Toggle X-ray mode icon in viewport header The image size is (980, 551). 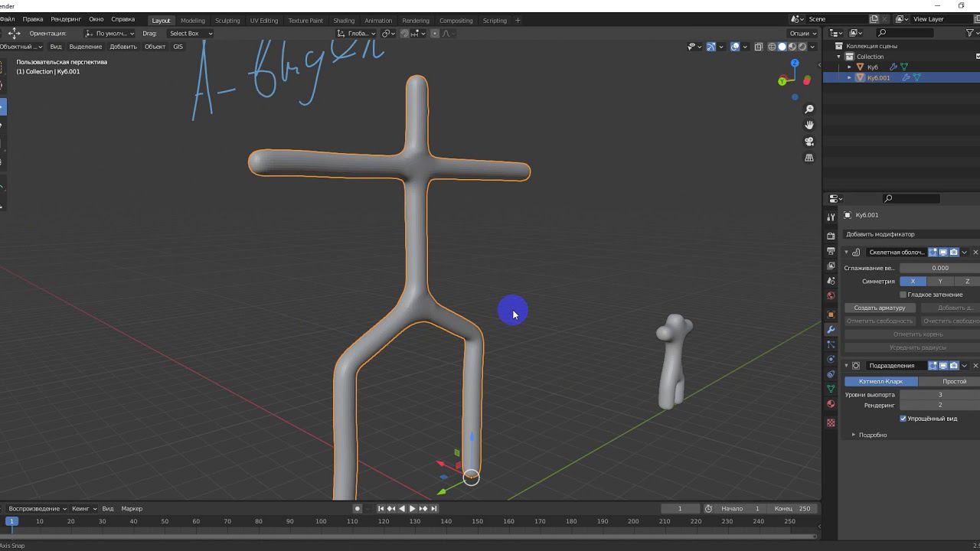pyautogui.click(x=758, y=47)
